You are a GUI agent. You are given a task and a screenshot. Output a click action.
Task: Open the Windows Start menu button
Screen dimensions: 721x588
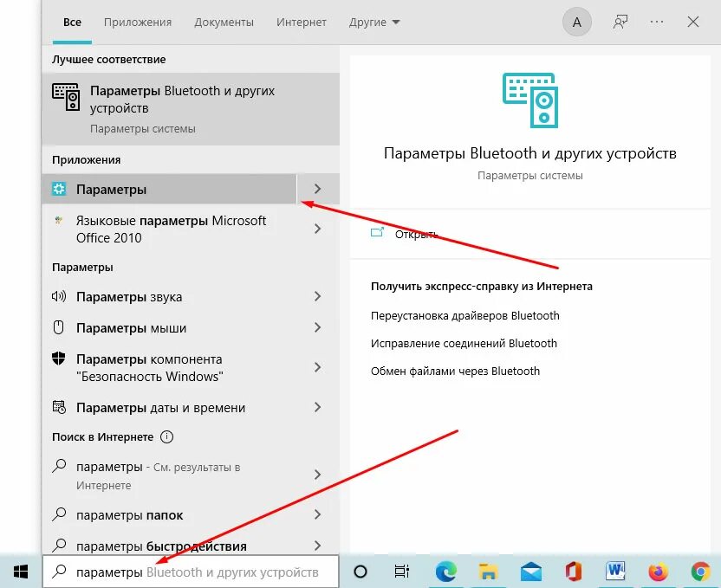(21, 572)
